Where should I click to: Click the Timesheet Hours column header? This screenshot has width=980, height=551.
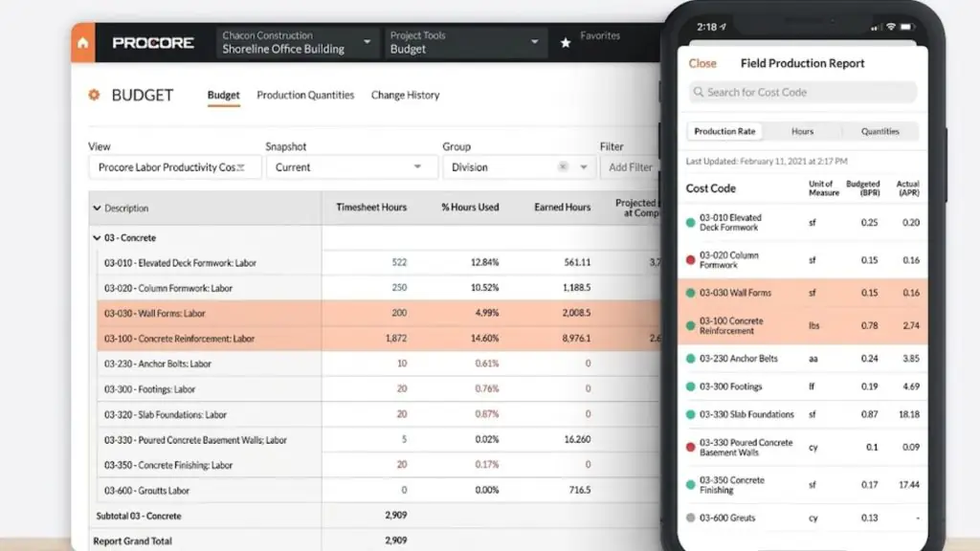pyautogui.click(x=371, y=208)
